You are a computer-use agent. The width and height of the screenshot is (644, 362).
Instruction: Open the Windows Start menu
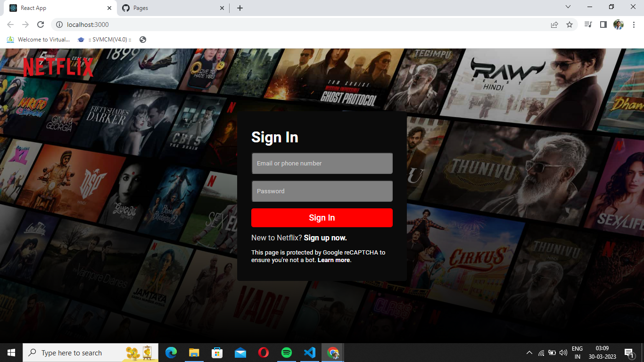(11, 353)
